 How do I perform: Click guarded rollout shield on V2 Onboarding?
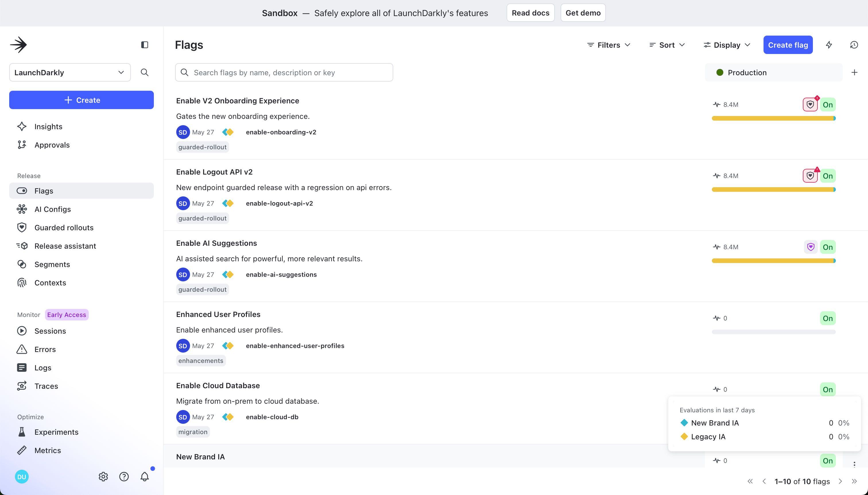[810, 105]
